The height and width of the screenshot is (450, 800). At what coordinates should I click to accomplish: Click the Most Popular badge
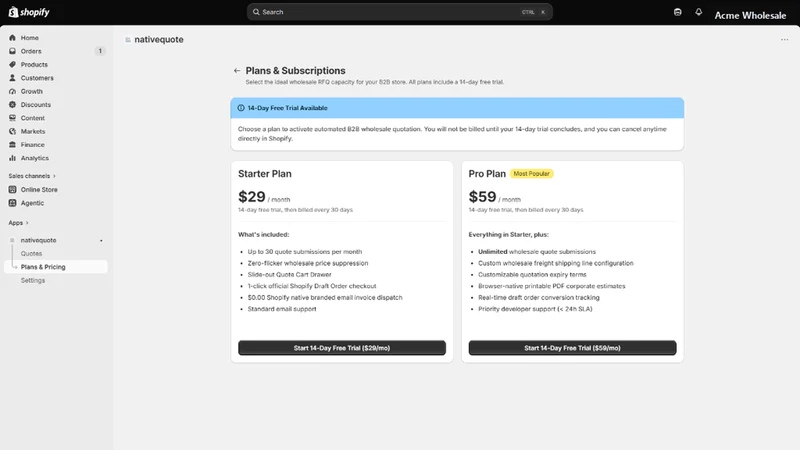[531, 173]
